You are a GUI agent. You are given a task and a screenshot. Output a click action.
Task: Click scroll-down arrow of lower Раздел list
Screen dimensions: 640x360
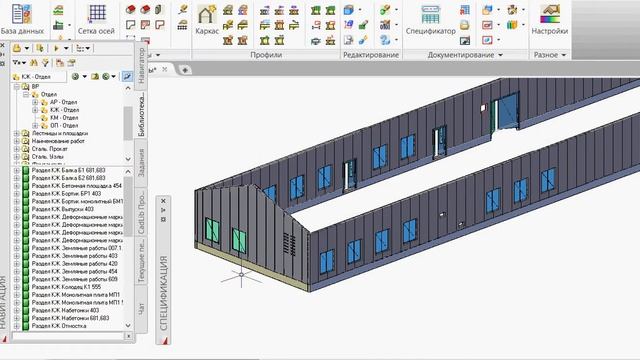tap(128, 325)
